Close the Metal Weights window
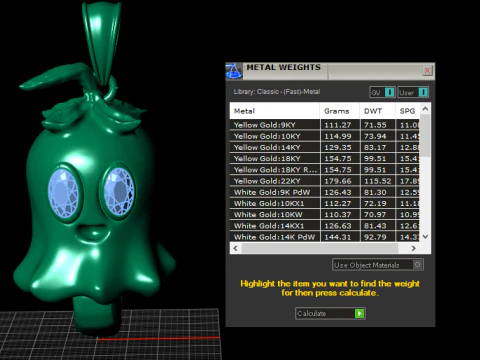Viewport: 480px width, 360px height. pyautogui.click(x=427, y=71)
